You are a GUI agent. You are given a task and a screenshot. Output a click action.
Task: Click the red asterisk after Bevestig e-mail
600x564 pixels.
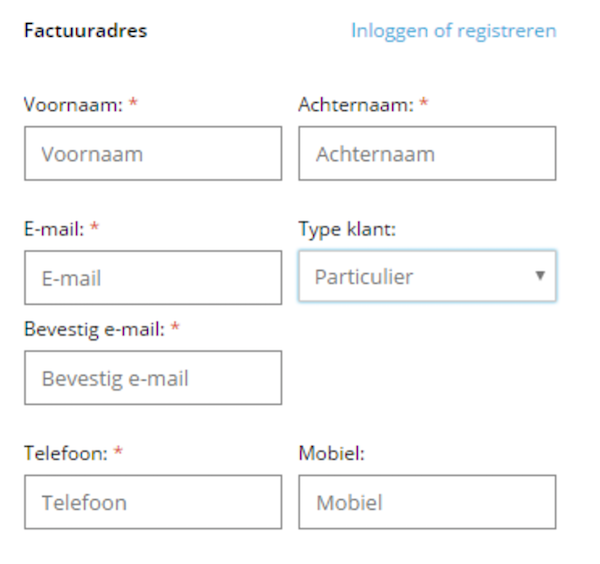[175, 327]
